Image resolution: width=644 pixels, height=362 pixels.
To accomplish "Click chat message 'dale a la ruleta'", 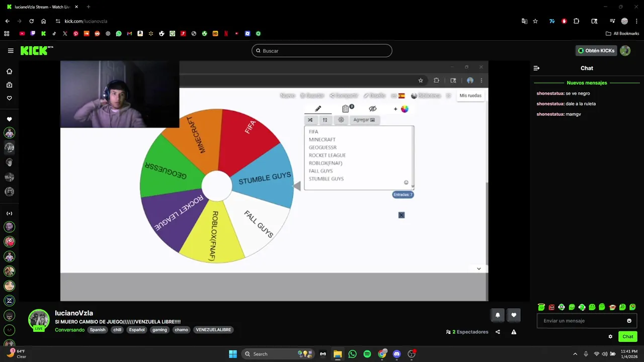I will (x=581, y=104).
